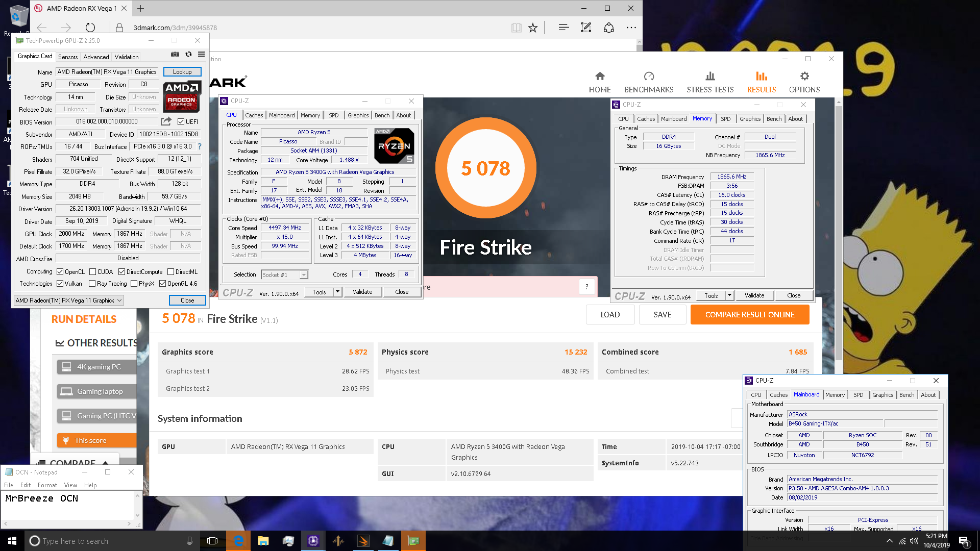Screen dimensions: 980x551
Task: Open File Explorer from the taskbar
Action: tap(263, 541)
